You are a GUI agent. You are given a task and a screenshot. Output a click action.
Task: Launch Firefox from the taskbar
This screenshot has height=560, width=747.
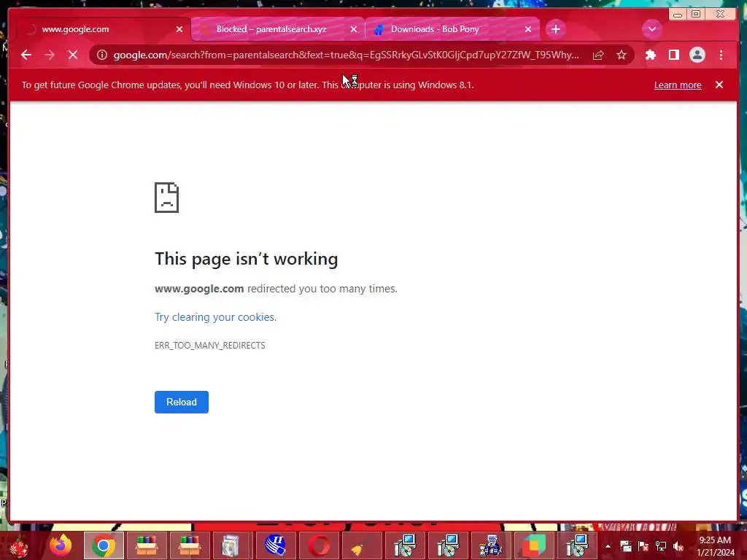tap(61, 545)
